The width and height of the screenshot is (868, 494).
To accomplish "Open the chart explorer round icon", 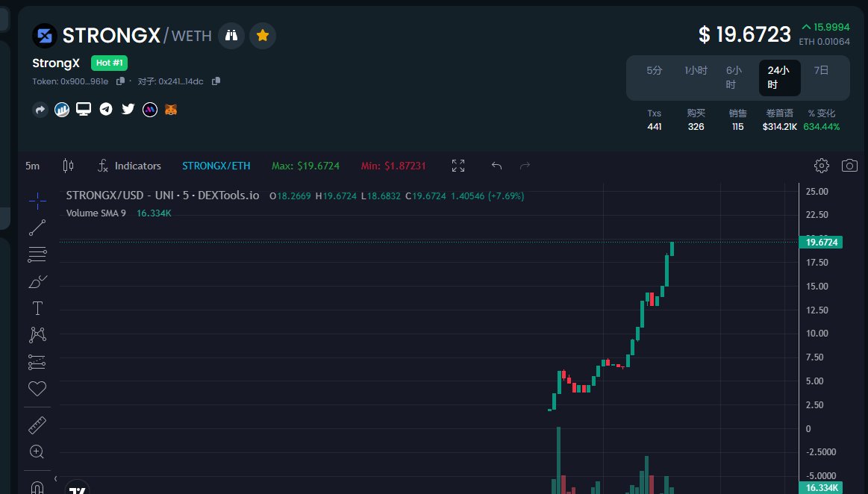I will pyautogui.click(x=62, y=110).
